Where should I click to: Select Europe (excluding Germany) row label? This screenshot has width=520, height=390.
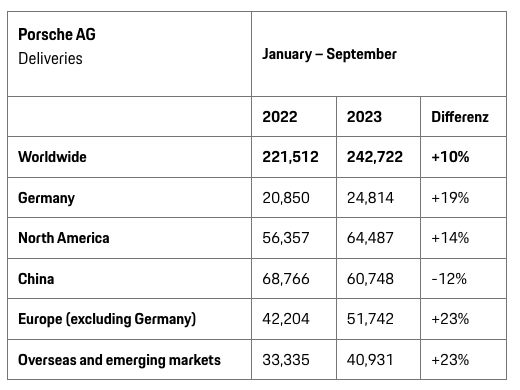[107, 319]
